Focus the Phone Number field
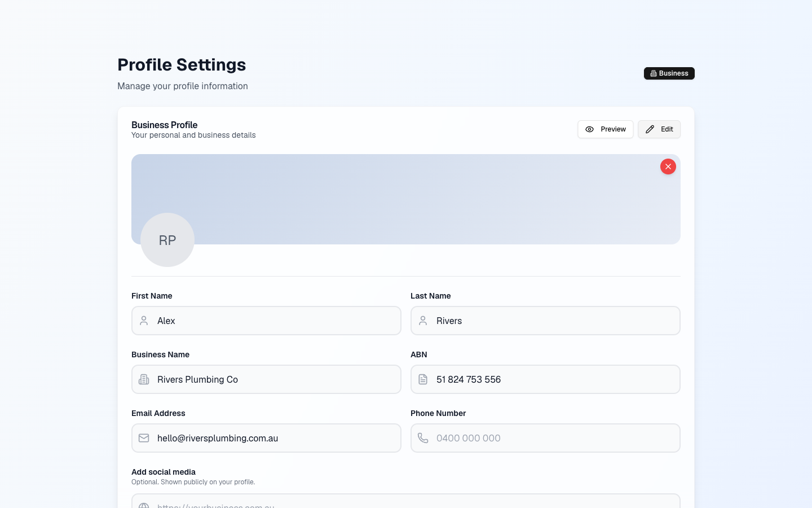Viewport: 812px width, 508px height. tap(545, 438)
